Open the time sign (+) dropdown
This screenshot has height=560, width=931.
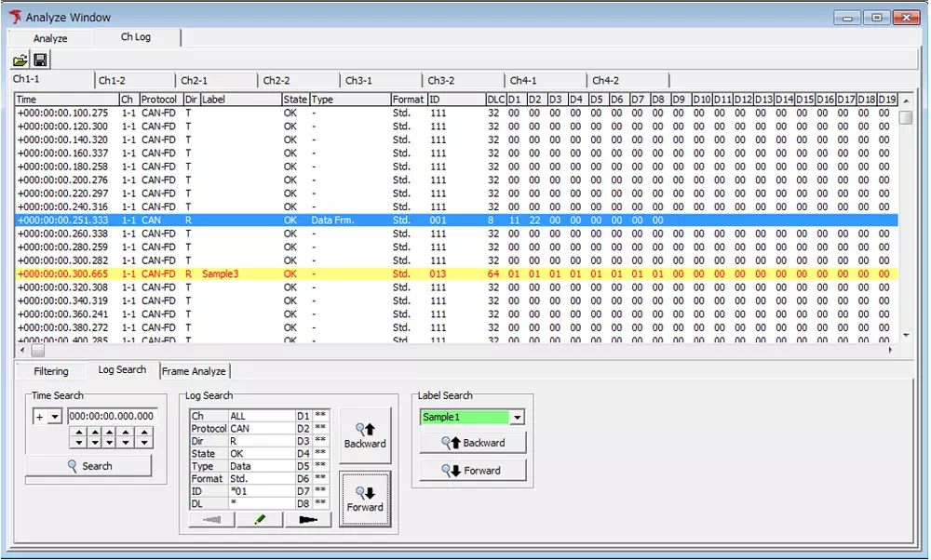tap(54, 418)
